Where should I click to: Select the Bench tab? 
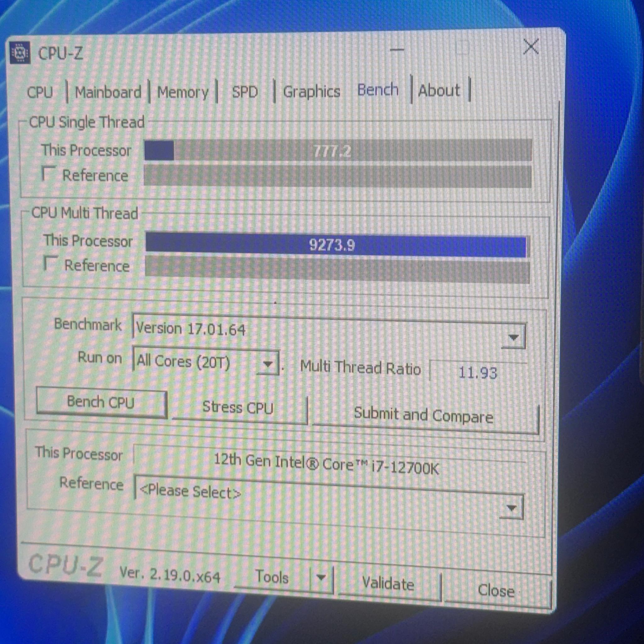378,90
